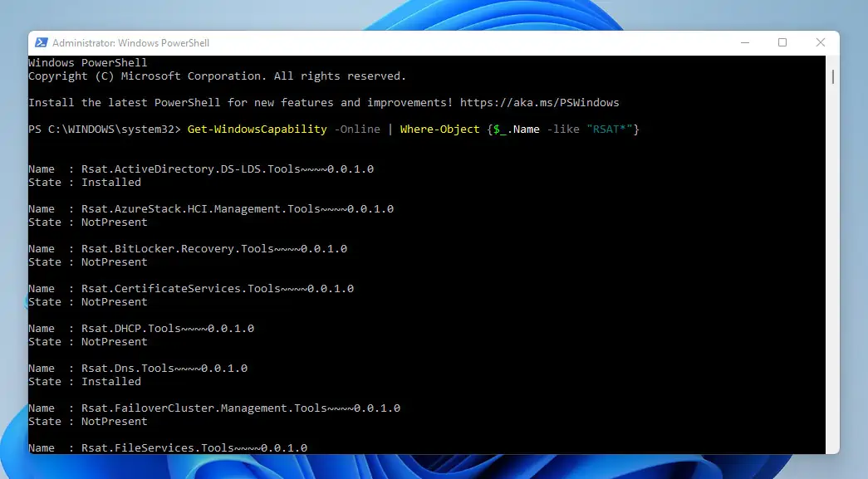The width and height of the screenshot is (868, 479).
Task: Click Rsat.DHCP.Tools name line
Action: (x=141, y=328)
